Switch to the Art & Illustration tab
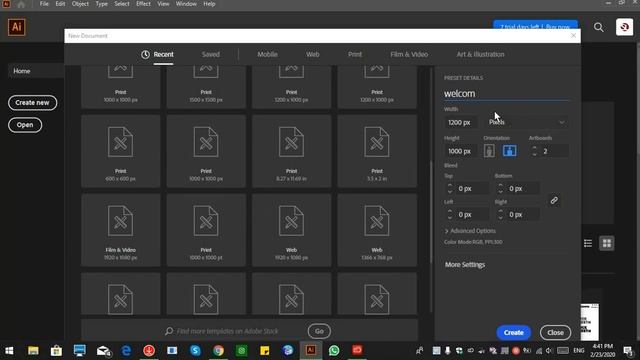Screen dimensions: 640x360 [480, 54]
